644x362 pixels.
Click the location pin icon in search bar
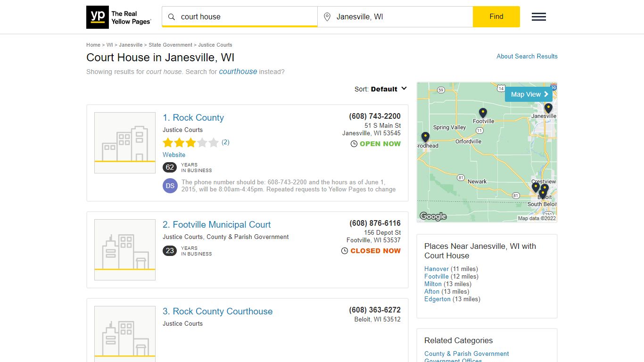point(327,17)
